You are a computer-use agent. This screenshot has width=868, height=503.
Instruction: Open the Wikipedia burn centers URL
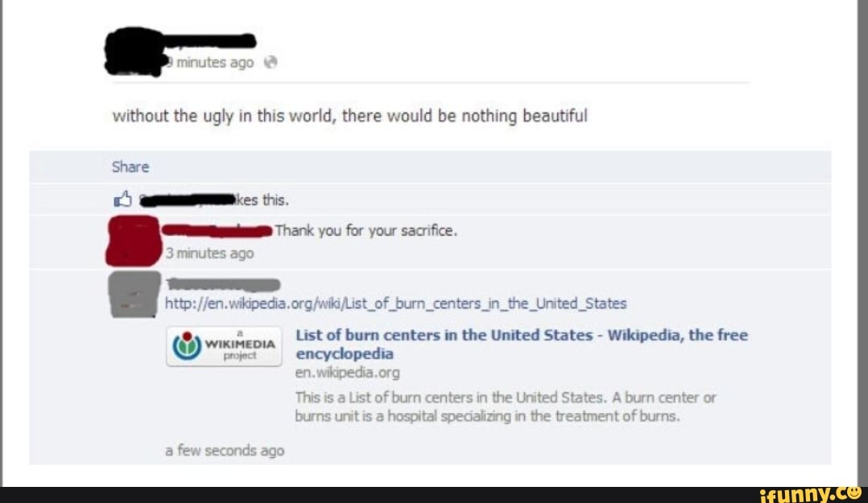click(x=396, y=303)
